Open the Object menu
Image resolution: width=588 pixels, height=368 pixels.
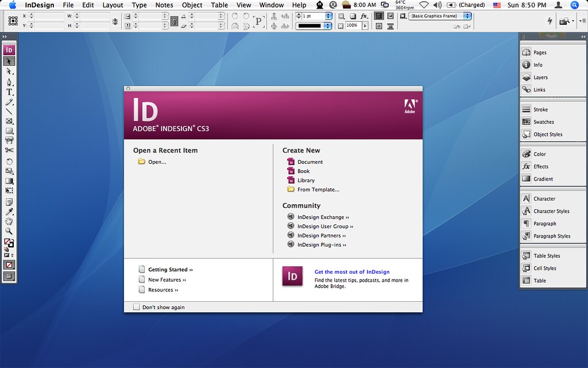pyautogui.click(x=192, y=5)
